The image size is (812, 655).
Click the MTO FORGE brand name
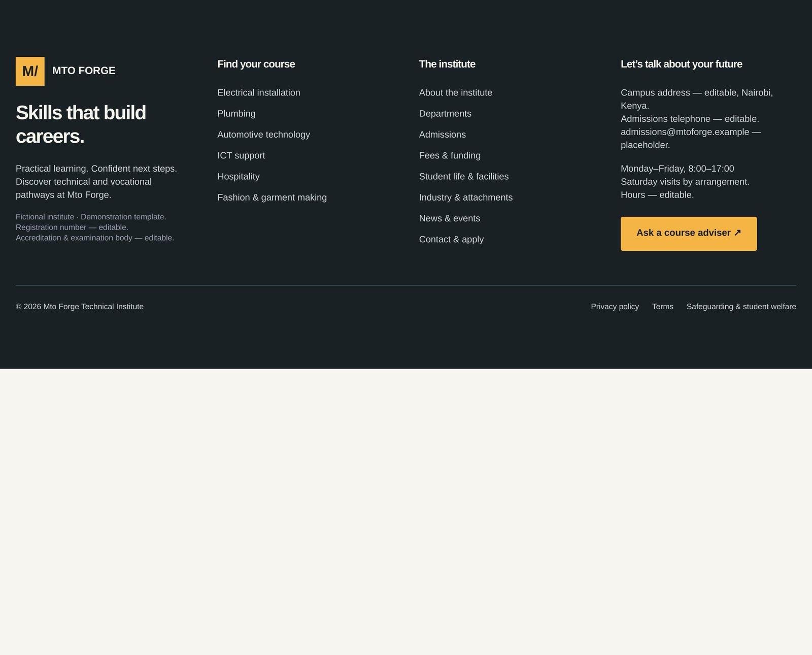[x=84, y=71]
